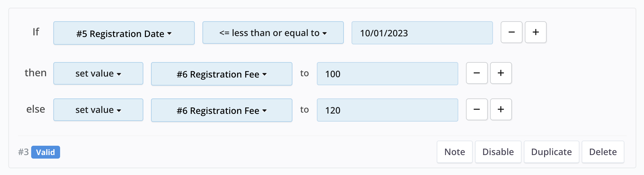The height and width of the screenshot is (175, 644).
Task: Add a Note to this rule
Action: (x=454, y=152)
